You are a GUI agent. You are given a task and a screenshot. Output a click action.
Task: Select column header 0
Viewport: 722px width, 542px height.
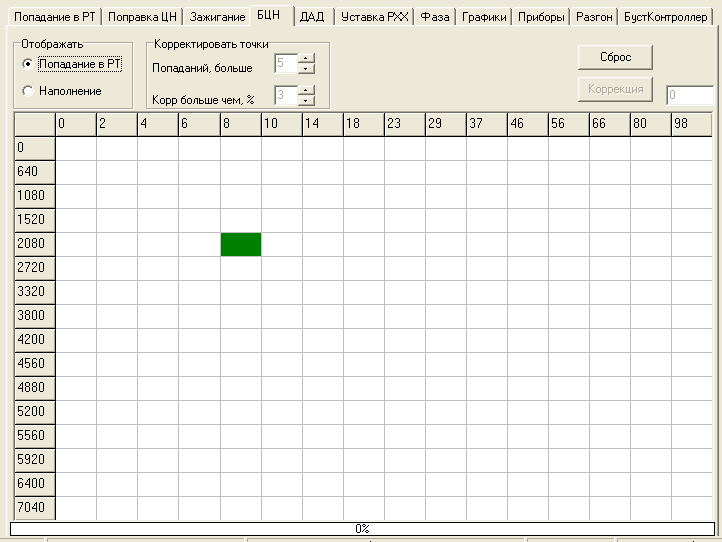76,124
